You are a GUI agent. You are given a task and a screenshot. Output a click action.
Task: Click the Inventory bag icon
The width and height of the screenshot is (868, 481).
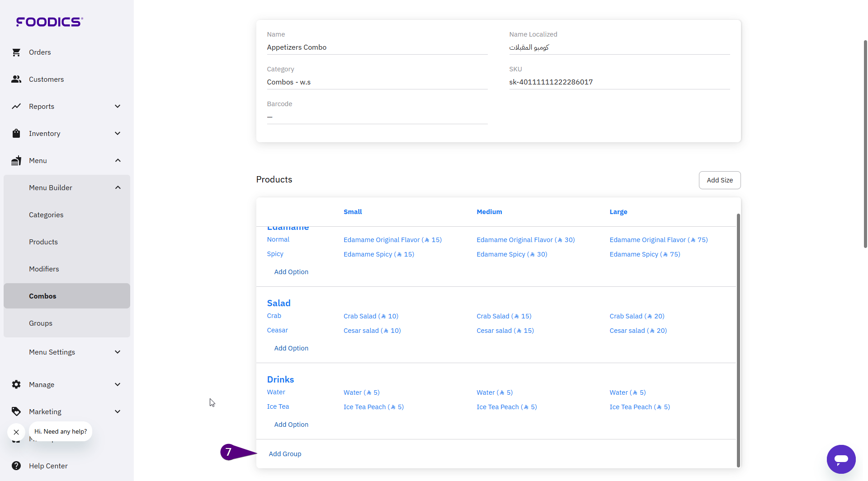pyautogui.click(x=16, y=134)
